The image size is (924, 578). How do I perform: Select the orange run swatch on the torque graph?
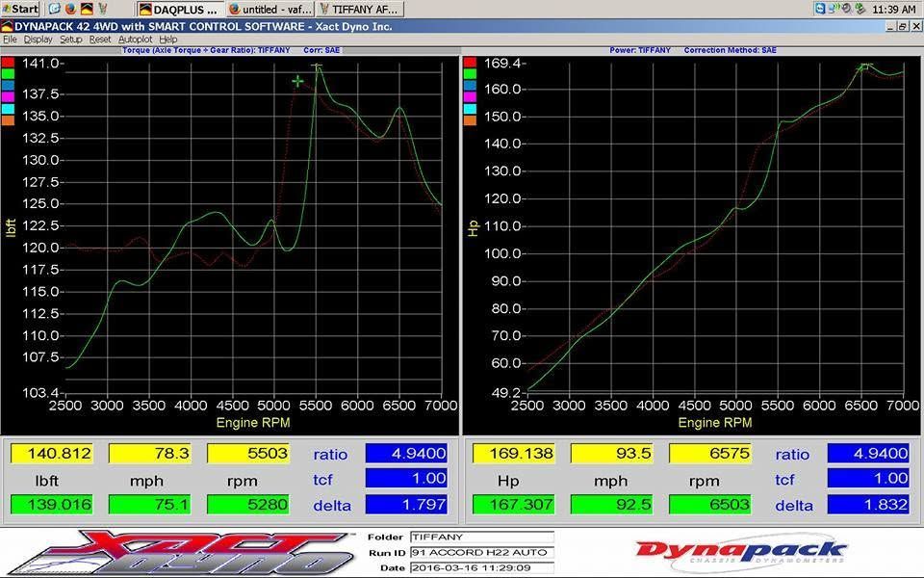coord(8,120)
